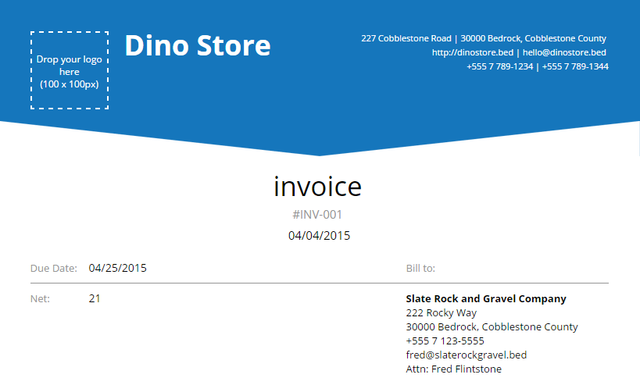Edit the due date 04/25/2015
Screen dimensions: 640x378
point(118,268)
